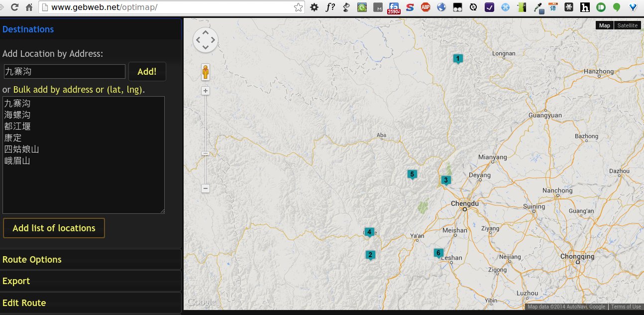Viewport: 644px width, 315px height.
Task: Pick up the Street View pegman
Action: (x=206, y=72)
